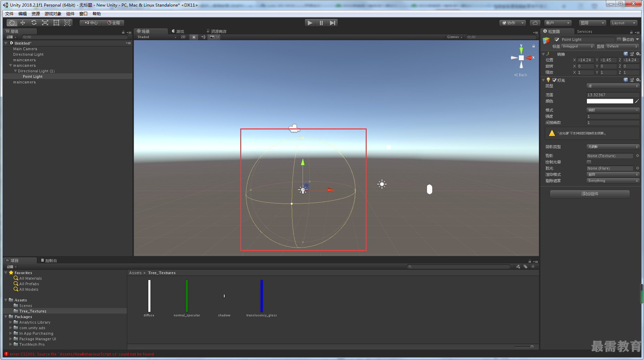644x360 pixels.
Task: Switch to the Game (游戏) tab
Action: point(178,31)
